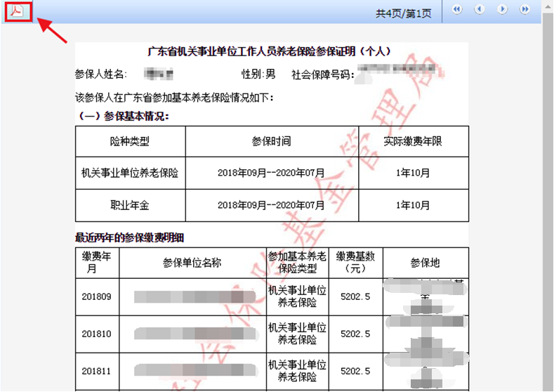Screen dimensions: 554x392
Task: Select the 机关事业单位养老保险 row cell
Action: tap(130, 173)
